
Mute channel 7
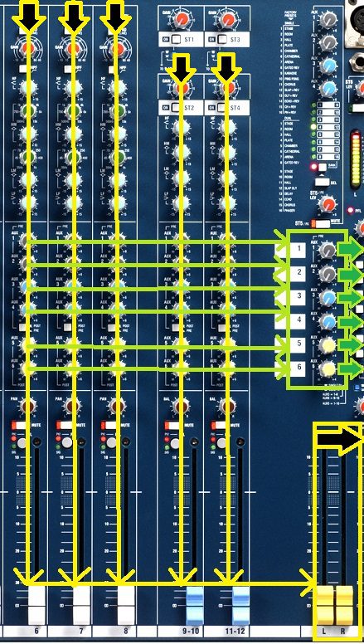pos(64,425)
